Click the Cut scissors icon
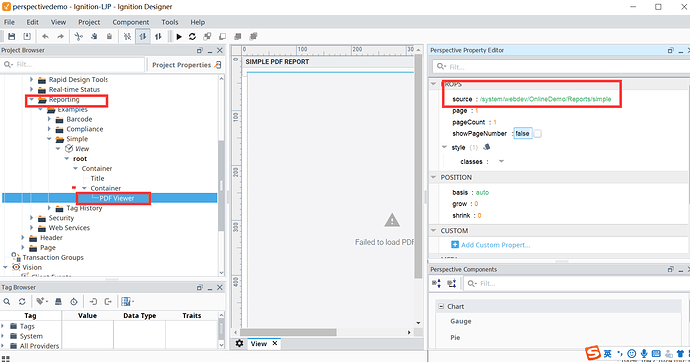 pyautogui.click(x=79, y=37)
